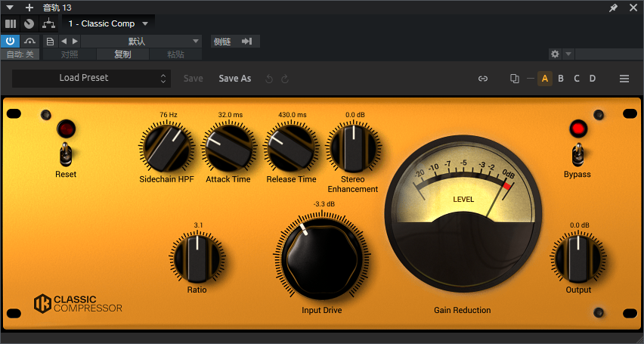Click the Classic Compressor logo
This screenshot has width=644, height=344.
click(78, 303)
